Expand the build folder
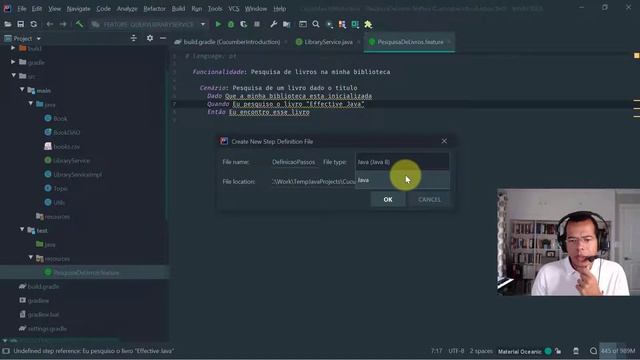This screenshot has width=640, height=360. pyautogui.click(x=13, y=48)
